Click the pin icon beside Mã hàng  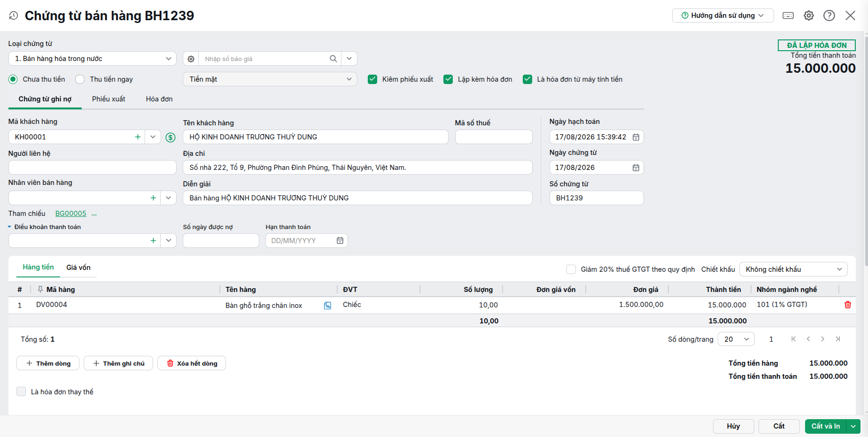tap(40, 289)
